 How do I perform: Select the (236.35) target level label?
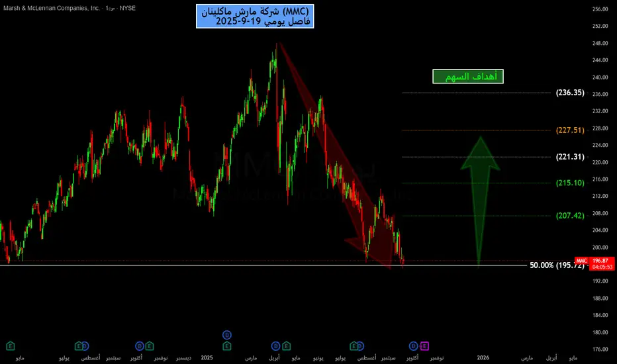(x=570, y=93)
